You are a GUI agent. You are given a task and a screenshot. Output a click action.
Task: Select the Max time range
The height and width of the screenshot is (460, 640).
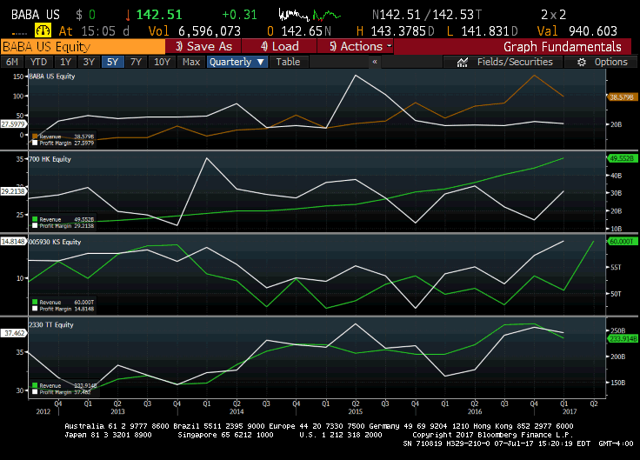click(x=191, y=62)
